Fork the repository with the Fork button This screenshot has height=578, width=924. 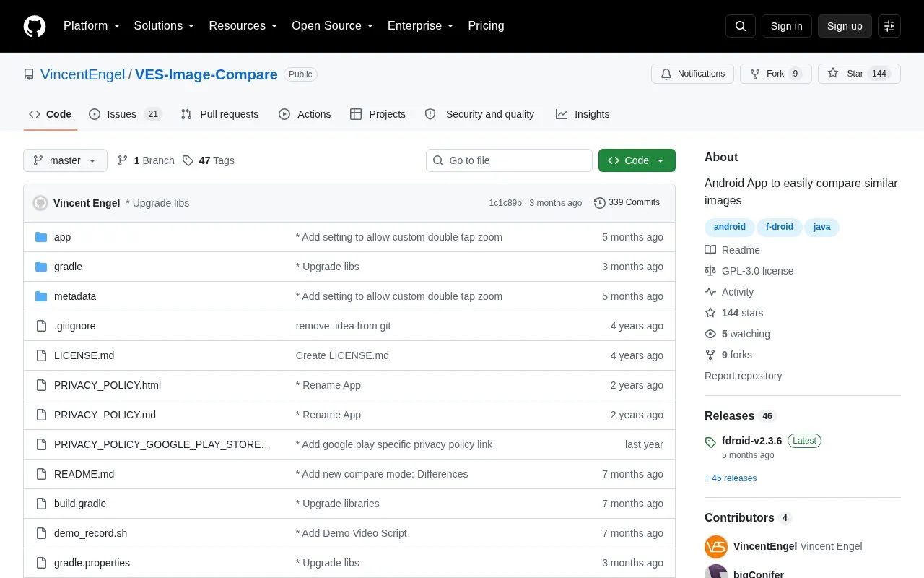776,74
